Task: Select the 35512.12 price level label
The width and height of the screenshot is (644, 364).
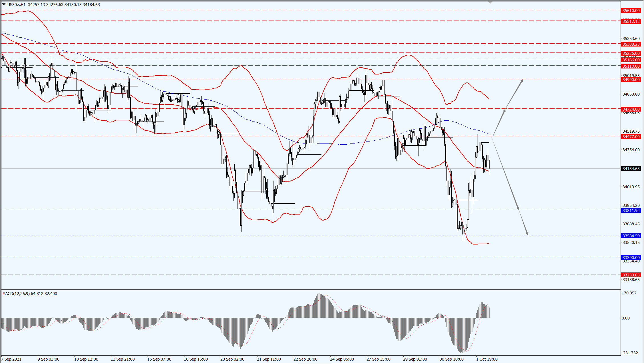Action: (631, 21)
